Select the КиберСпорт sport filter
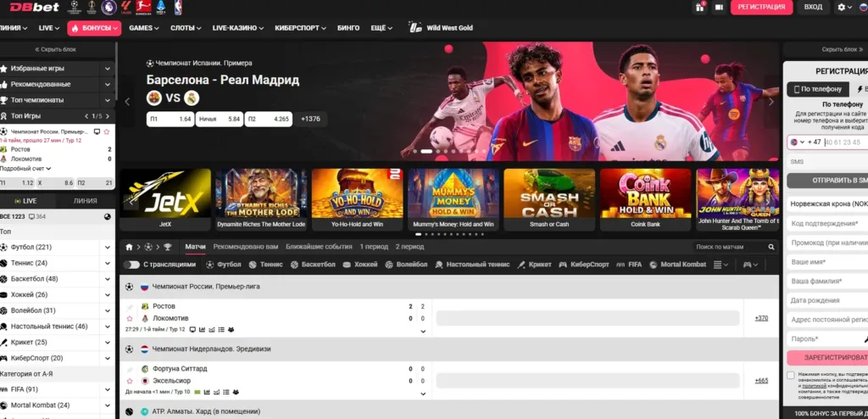 tap(584, 265)
